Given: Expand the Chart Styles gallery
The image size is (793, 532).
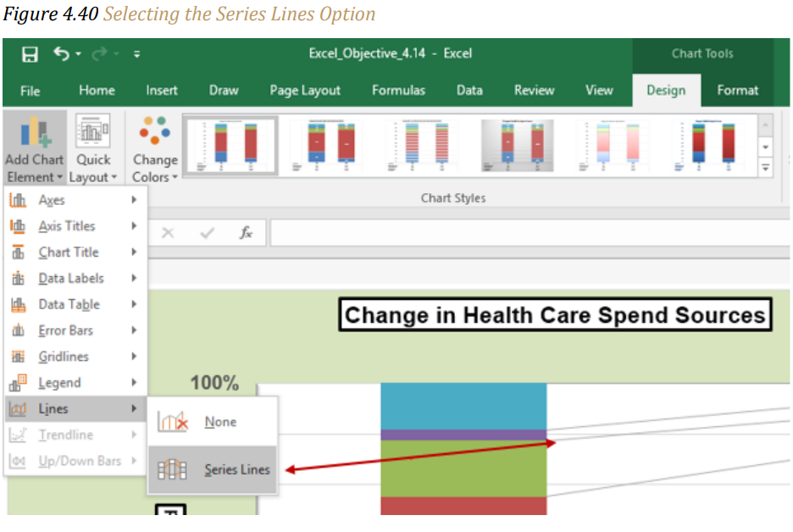Looking at the screenshot, I should pos(766,168).
